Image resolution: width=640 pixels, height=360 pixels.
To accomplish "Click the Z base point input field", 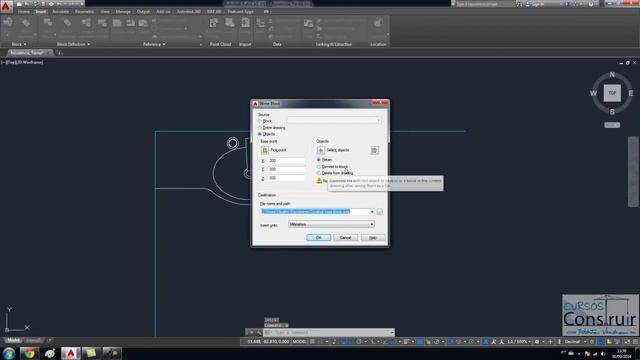I will point(287,178).
